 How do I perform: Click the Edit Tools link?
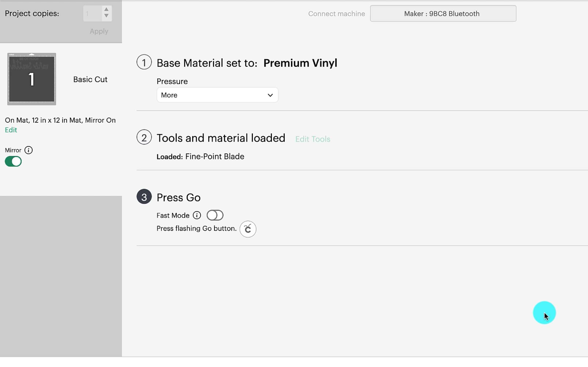pyautogui.click(x=313, y=139)
